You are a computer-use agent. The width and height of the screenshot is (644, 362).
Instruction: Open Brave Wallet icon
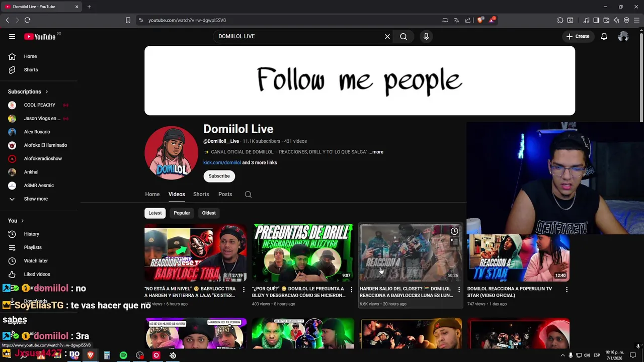(x=606, y=20)
